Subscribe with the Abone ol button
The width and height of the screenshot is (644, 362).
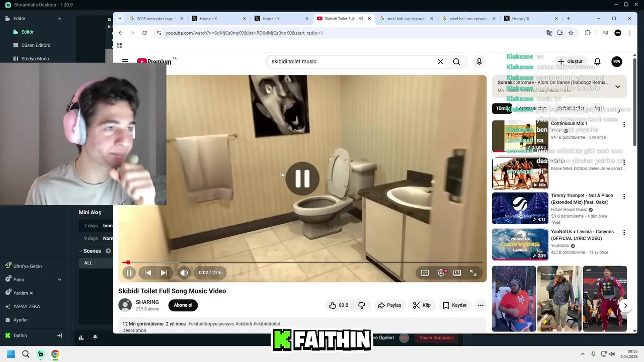(183, 305)
